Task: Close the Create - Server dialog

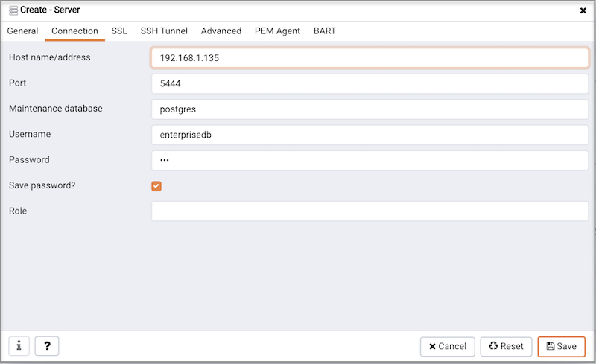Action: [583, 10]
